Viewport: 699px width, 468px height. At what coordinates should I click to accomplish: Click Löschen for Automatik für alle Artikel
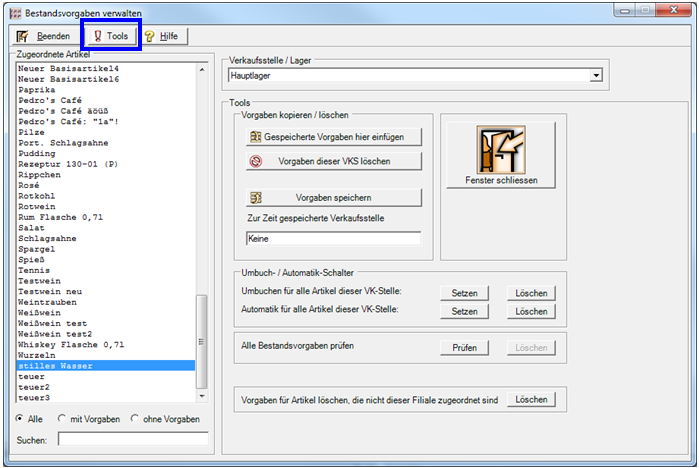pyautogui.click(x=531, y=311)
